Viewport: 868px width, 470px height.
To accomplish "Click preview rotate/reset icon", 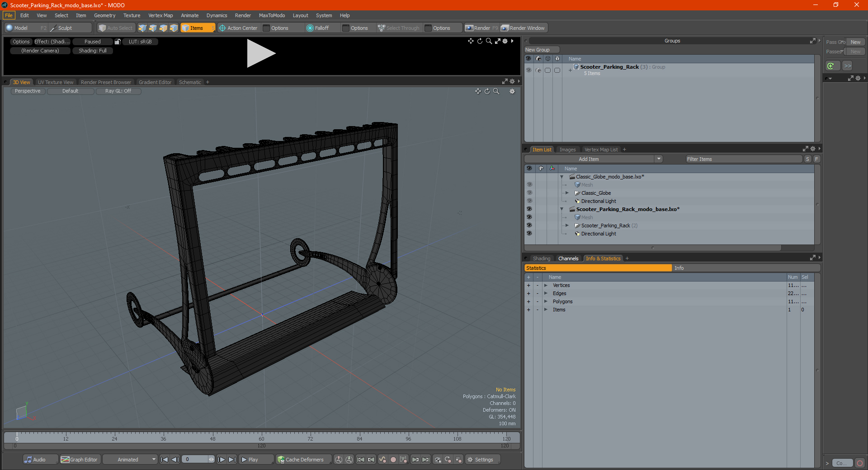I will click(480, 41).
